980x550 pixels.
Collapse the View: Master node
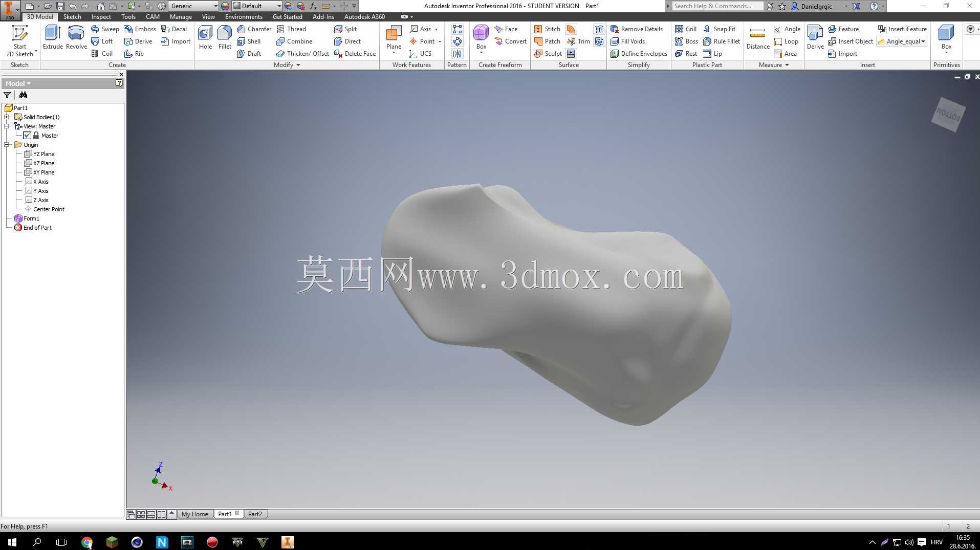7,126
